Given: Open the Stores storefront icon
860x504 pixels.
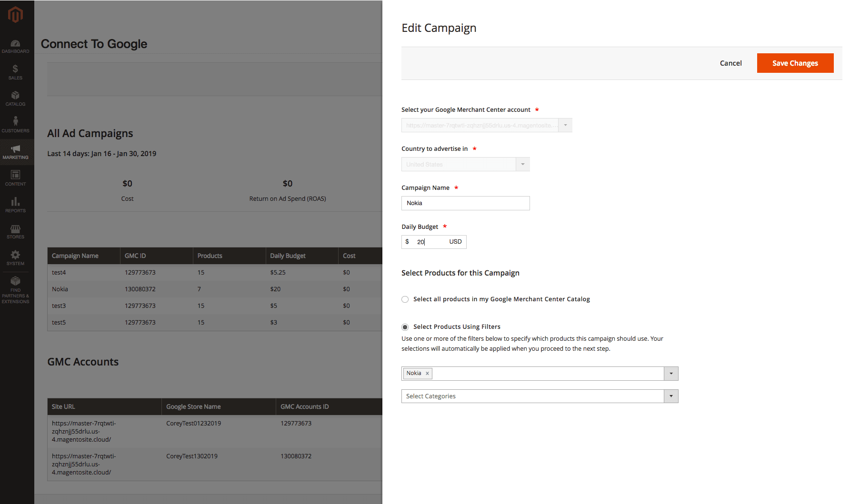Looking at the screenshot, I should pos(15,229).
